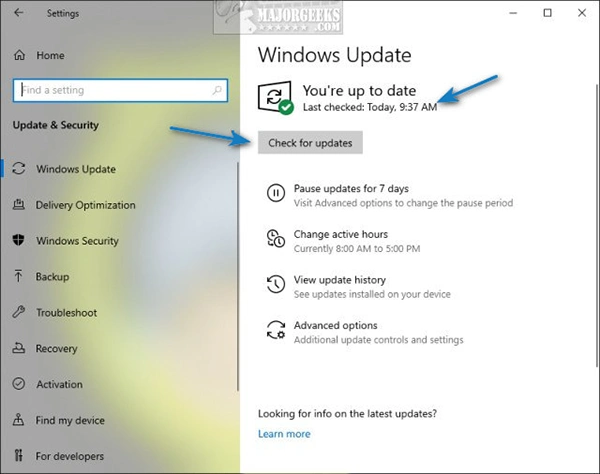Click "See updates installed on your device" text
This screenshot has width=600, height=474.
[372, 294]
